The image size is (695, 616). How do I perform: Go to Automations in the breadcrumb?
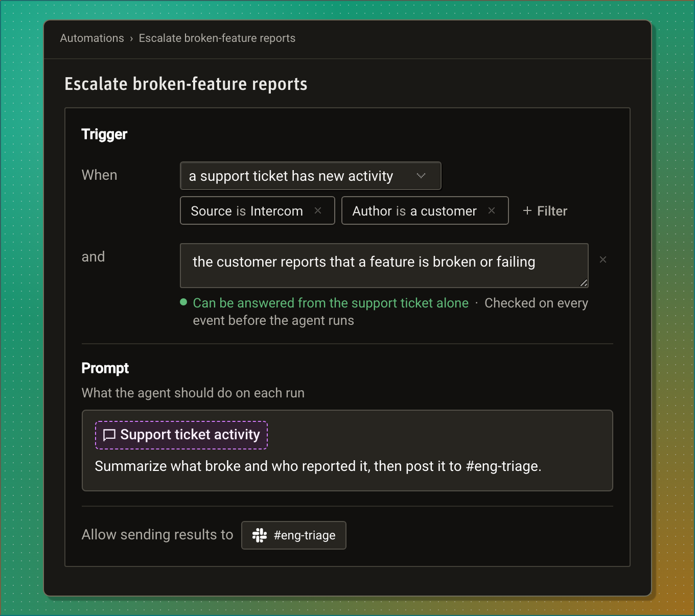pyautogui.click(x=92, y=38)
